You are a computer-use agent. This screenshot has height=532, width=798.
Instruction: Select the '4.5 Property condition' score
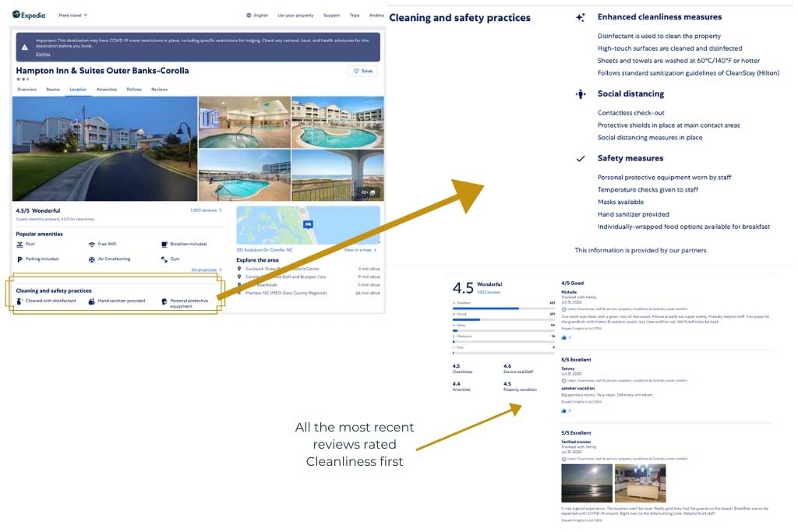point(520,386)
